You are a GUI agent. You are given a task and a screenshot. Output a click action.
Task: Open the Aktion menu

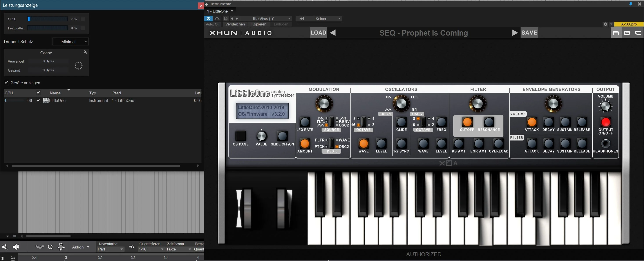(x=81, y=247)
